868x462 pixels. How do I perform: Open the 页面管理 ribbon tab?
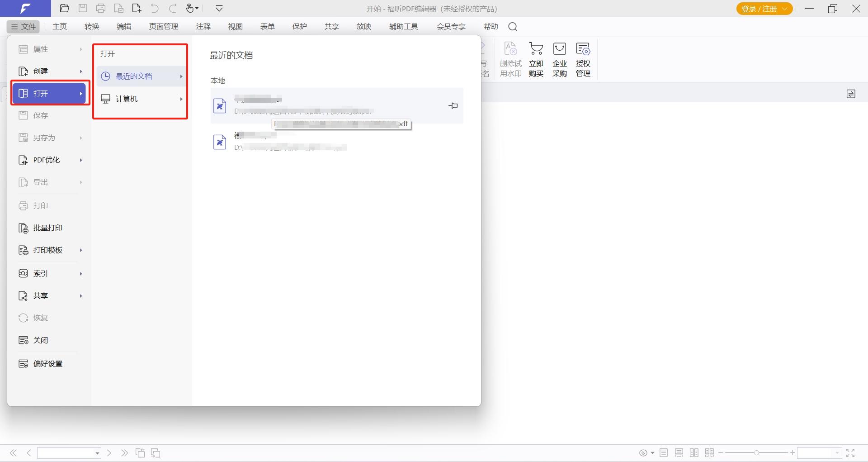164,27
